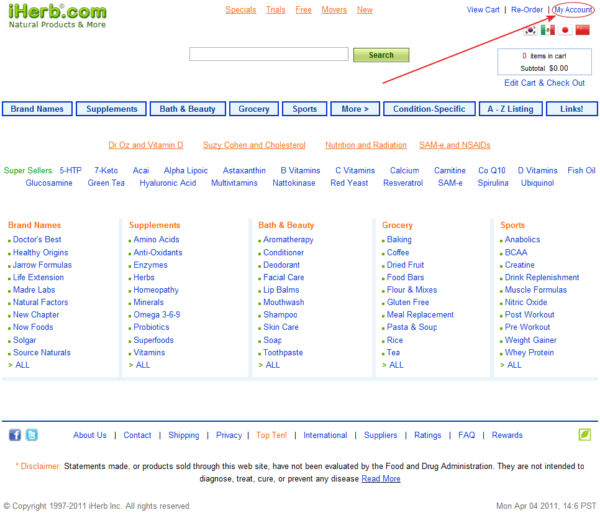Select the South Korea flag icon
Screen dimensions: 600x515
click(530, 30)
